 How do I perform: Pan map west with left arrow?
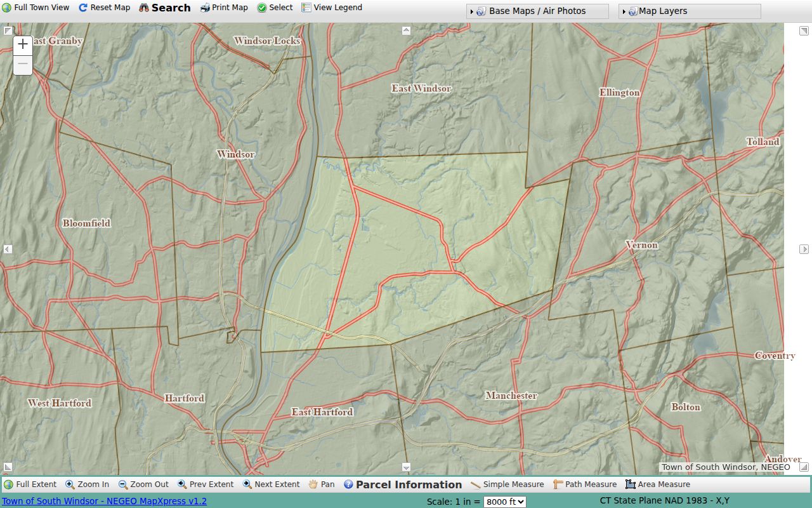(8, 249)
